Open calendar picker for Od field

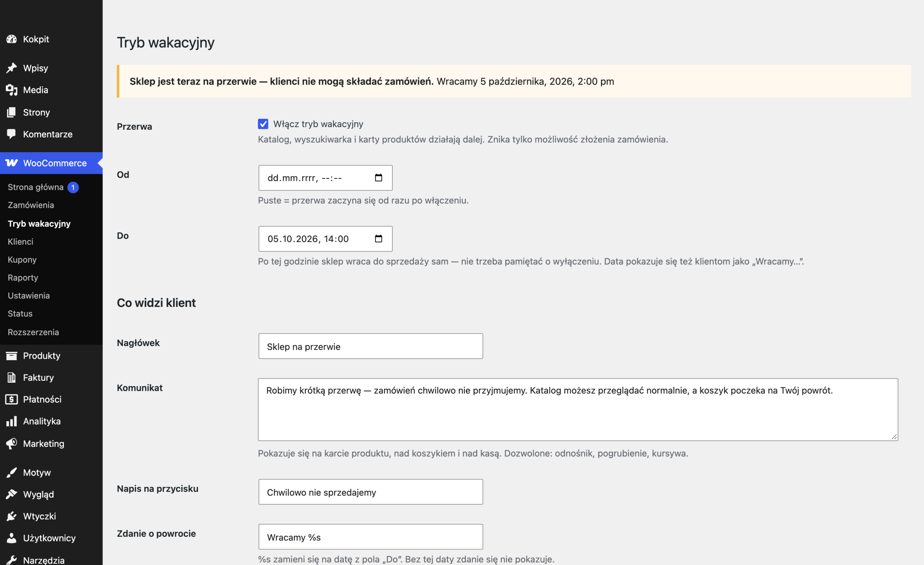click(378, 178)
